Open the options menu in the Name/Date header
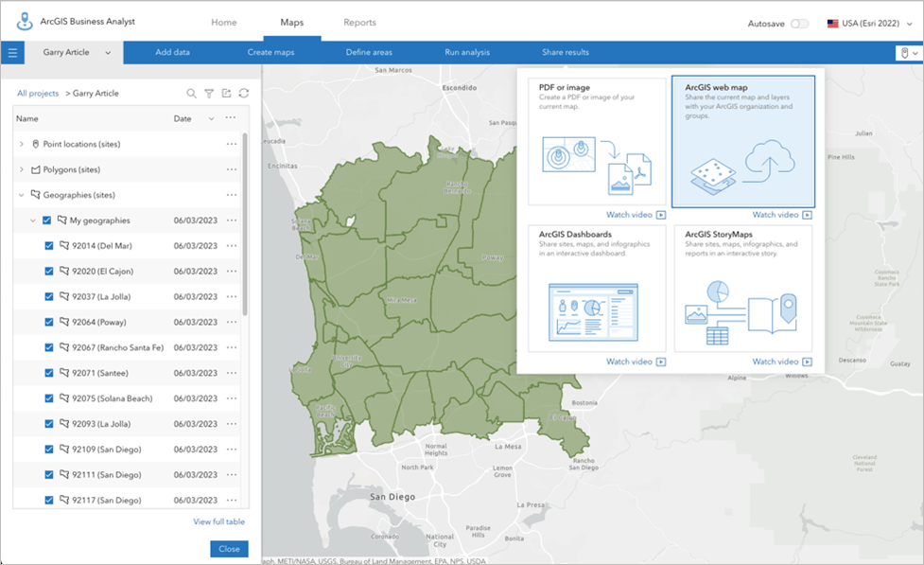Screen dimensions: 924x565 (x=231, y=118)
